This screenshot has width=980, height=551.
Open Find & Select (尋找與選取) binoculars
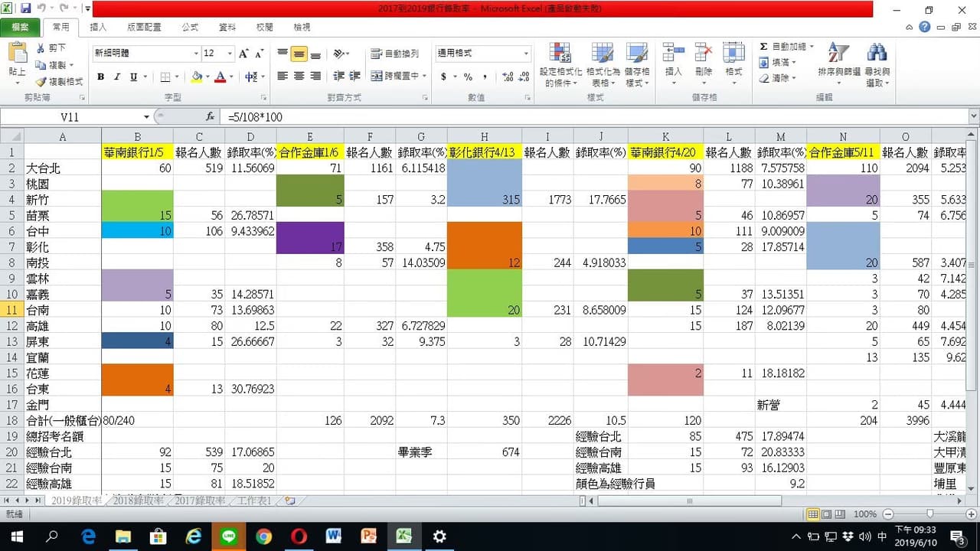[x=877, y=65]
